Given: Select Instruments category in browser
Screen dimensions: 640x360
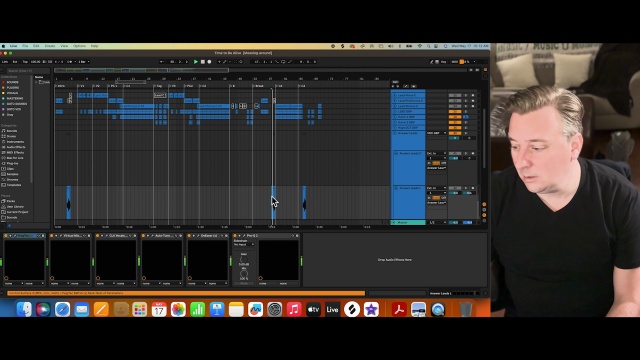Looking at the screenshot, I should point(15,142).
